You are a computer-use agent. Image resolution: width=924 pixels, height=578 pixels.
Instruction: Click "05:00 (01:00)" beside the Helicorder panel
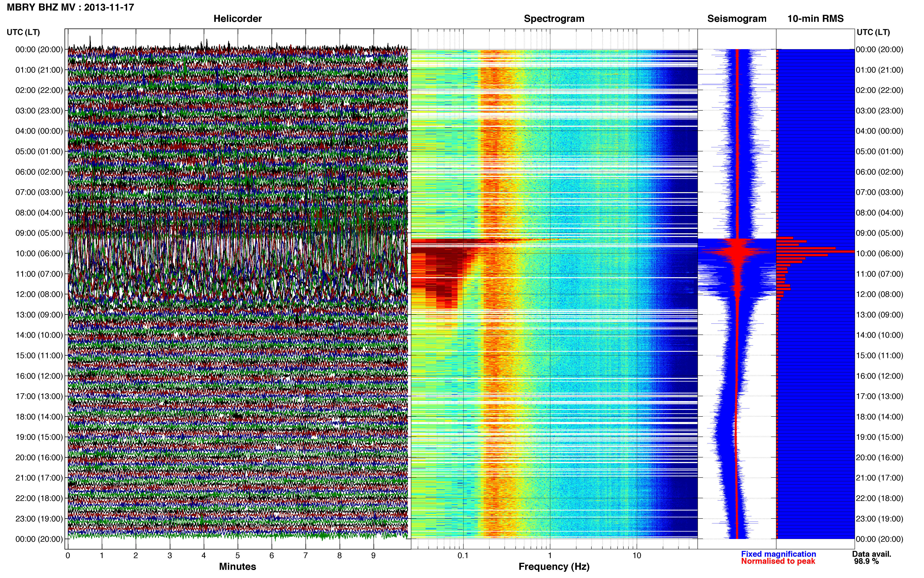[39, 151]
